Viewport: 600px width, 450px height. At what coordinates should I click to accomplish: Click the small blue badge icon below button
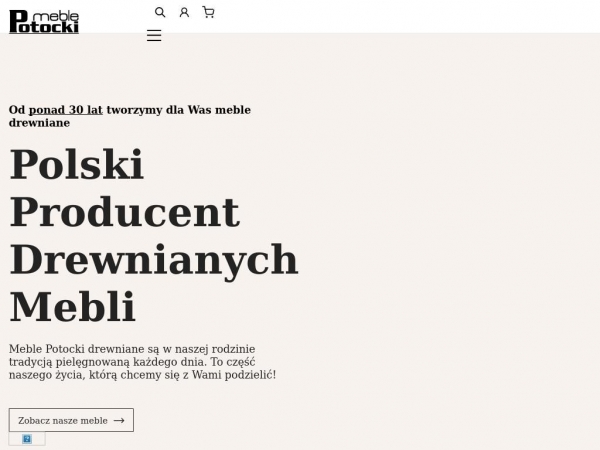point(27,439)
